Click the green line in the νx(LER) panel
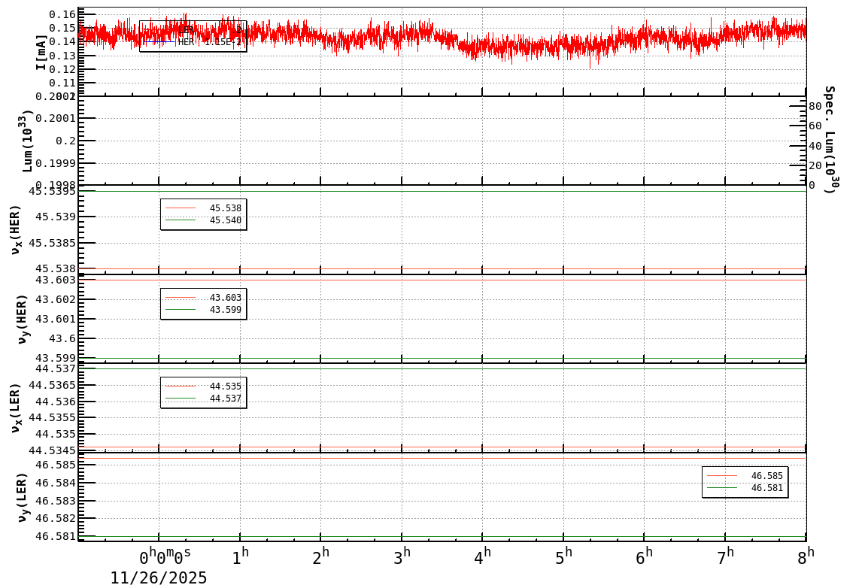 click(x=451, y=369)
